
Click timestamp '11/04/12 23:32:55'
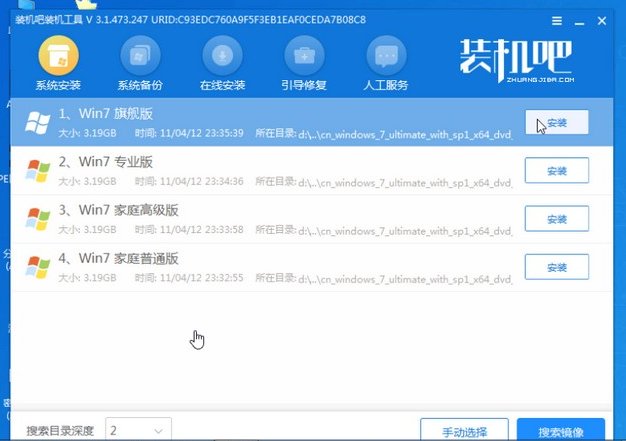(202, 278)
